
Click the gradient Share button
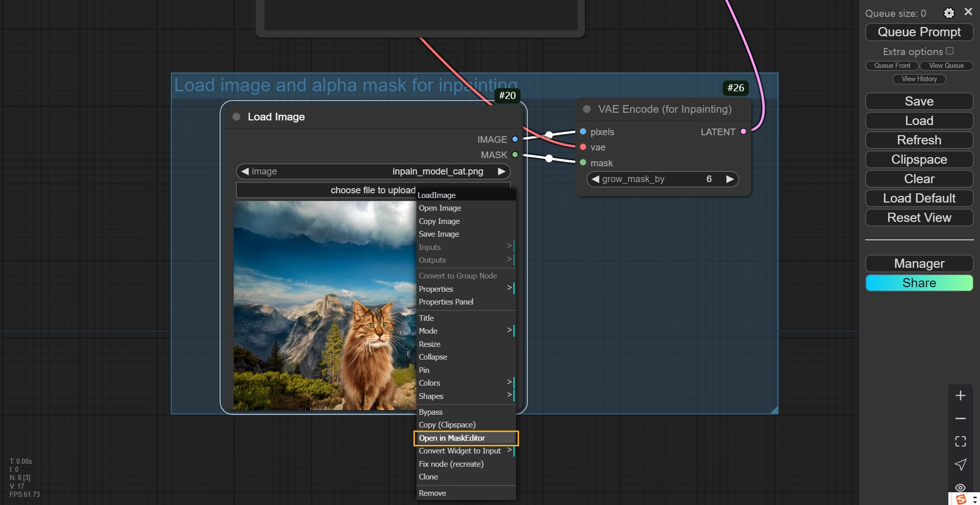919,283
